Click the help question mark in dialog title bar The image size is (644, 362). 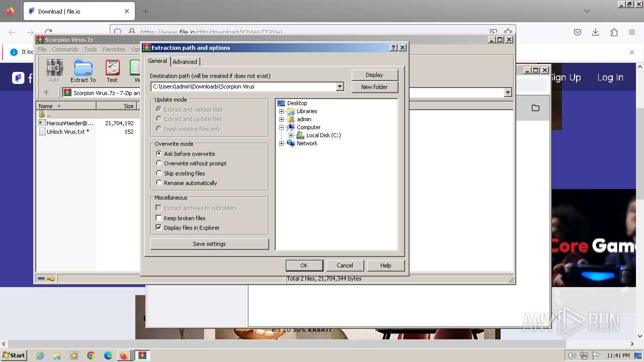(393, 48)
